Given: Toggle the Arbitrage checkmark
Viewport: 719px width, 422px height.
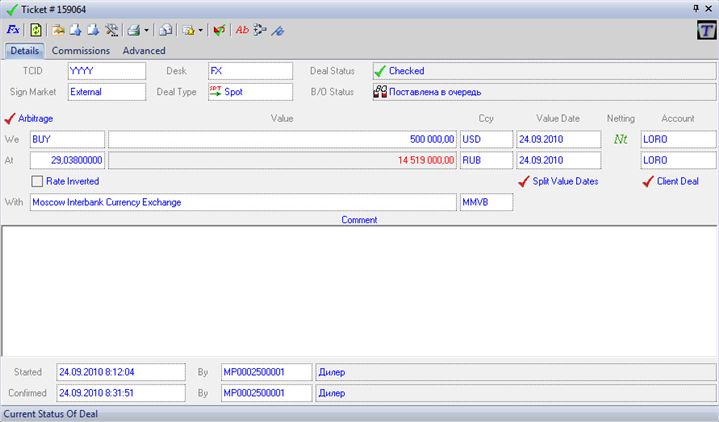Looking at the screenshot, I should tap(10, 119).
